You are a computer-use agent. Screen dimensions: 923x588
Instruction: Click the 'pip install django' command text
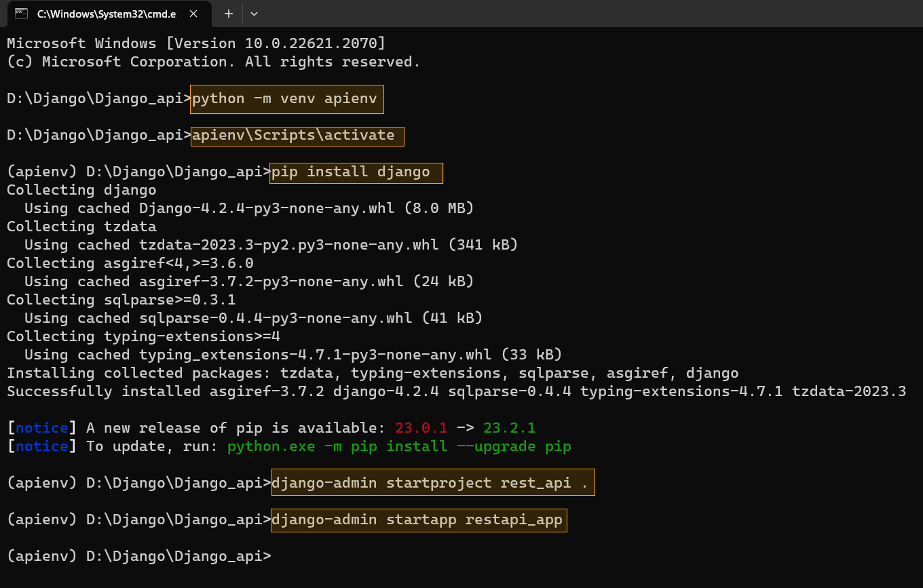point(351,172)
